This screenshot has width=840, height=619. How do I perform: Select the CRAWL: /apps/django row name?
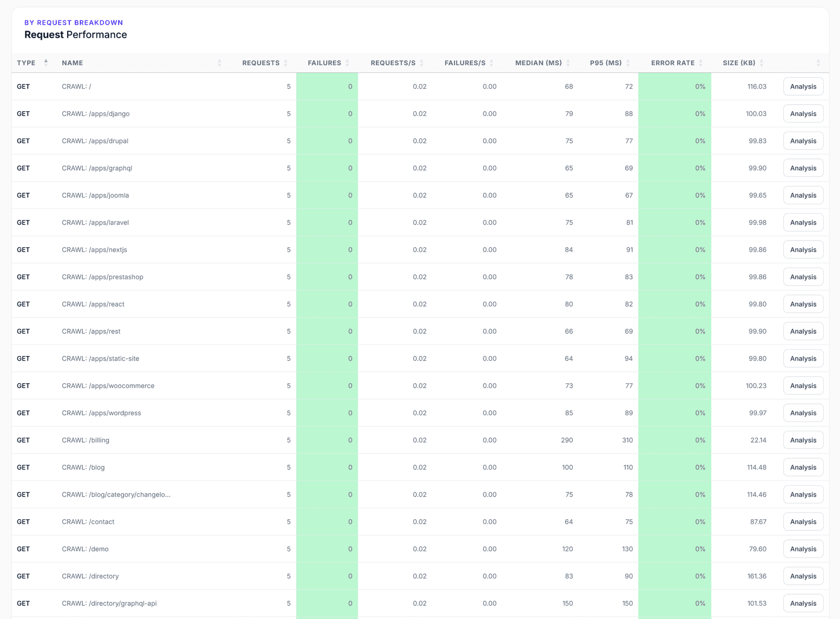pyautogui.click(x=95, y=113)
